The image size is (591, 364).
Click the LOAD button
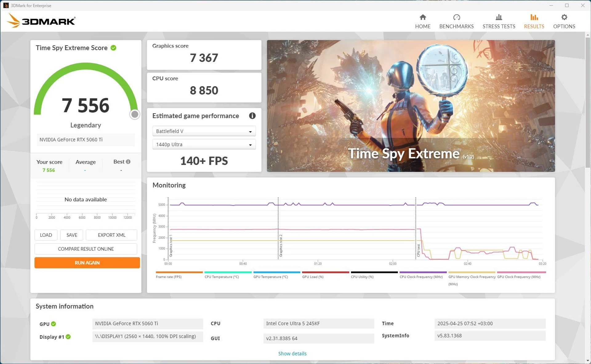(x=46, y=235)
